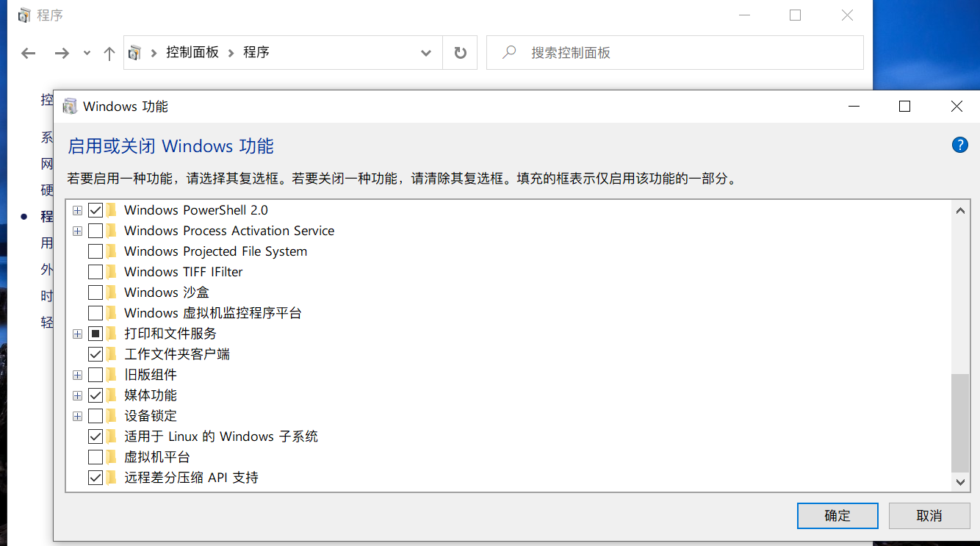The width and height of the screenshot is (980, 546).
Task: Click the forward navigation arrow icon
Action: (62, 53)
